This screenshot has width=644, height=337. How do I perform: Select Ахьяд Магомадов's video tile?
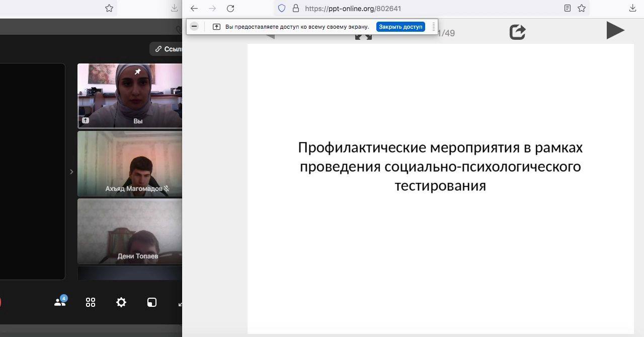[130, 164]
